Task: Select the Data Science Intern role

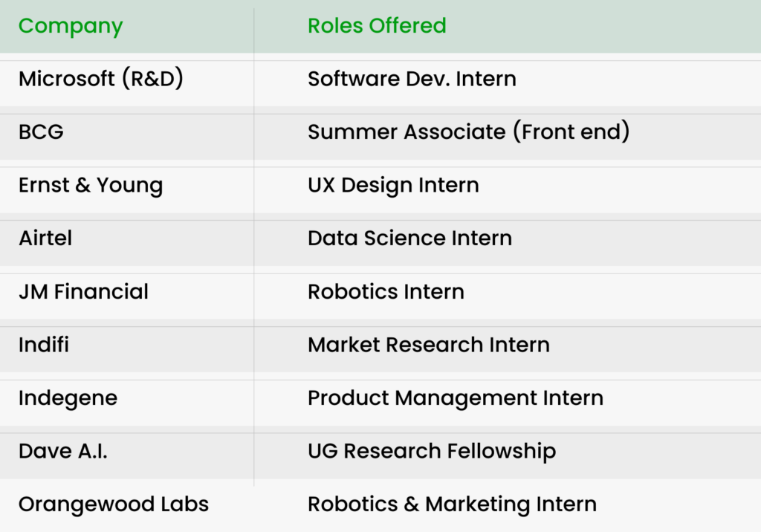Action: (x=410, y=239)
